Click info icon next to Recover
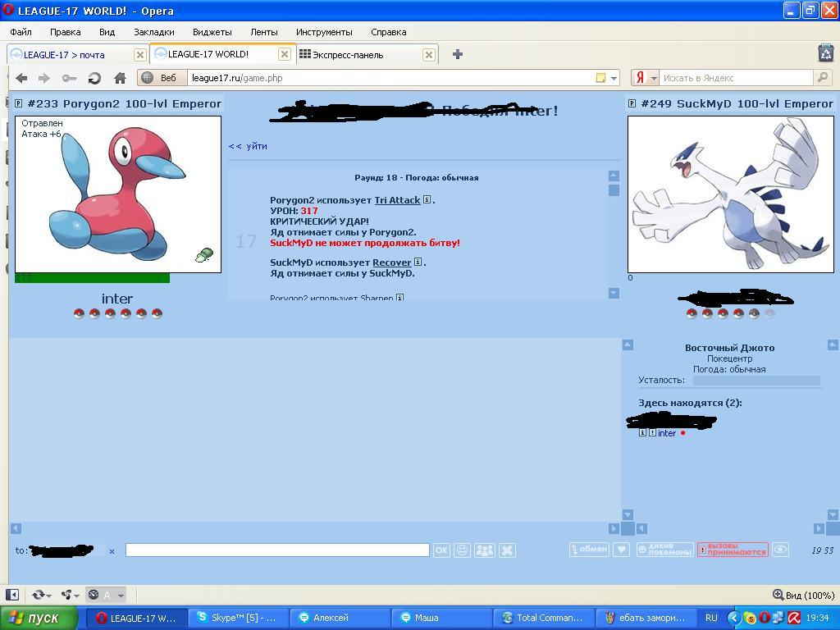The image size is (840, 630). (418, 262)
